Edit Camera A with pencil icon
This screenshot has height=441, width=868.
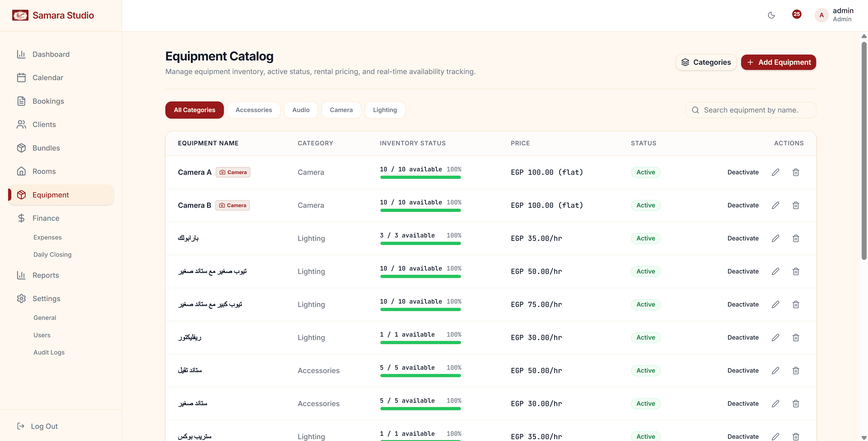(x=775, y=173)
